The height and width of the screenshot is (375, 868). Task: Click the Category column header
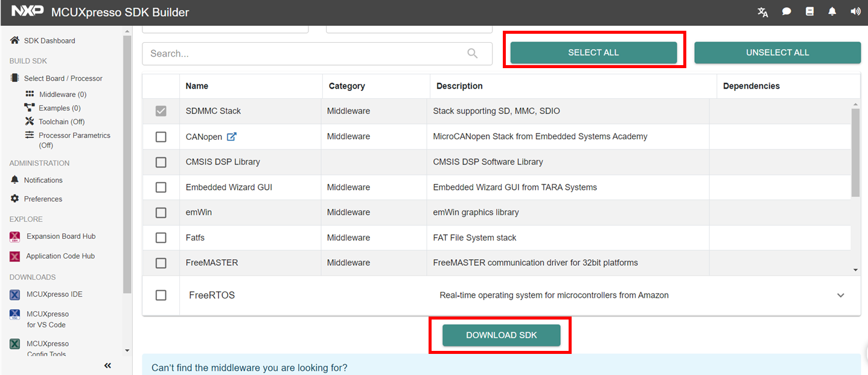coord(347,86)
